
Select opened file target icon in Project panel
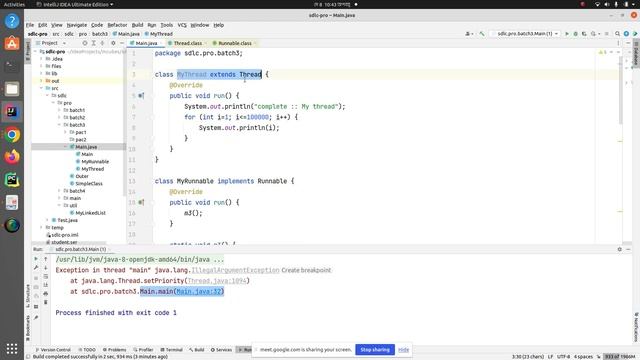tap(85, 43)
